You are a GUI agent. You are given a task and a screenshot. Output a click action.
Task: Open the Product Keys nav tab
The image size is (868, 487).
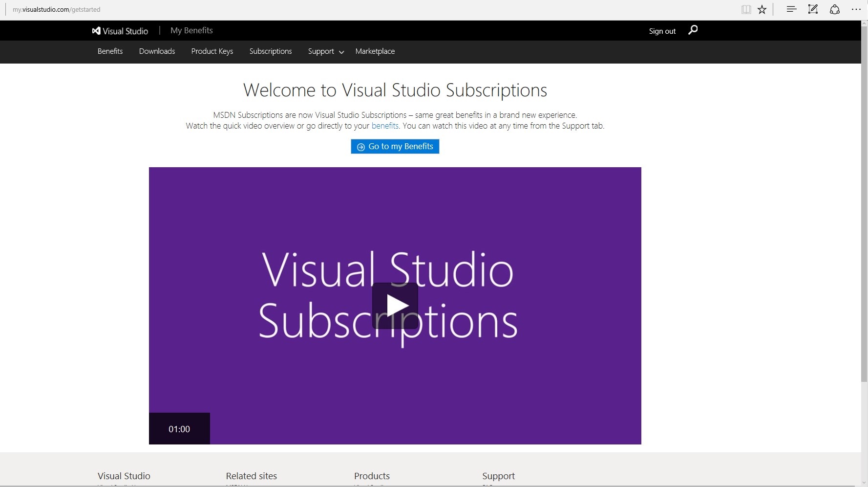coord(212,51)
